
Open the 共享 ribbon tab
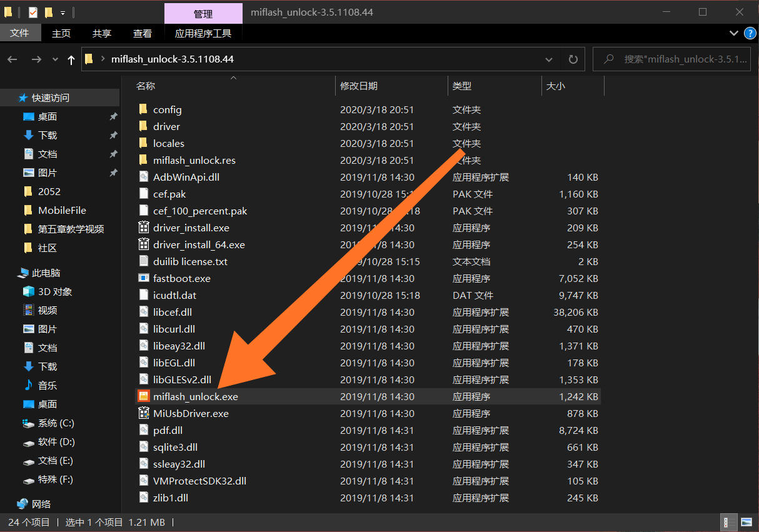[102, 33]
